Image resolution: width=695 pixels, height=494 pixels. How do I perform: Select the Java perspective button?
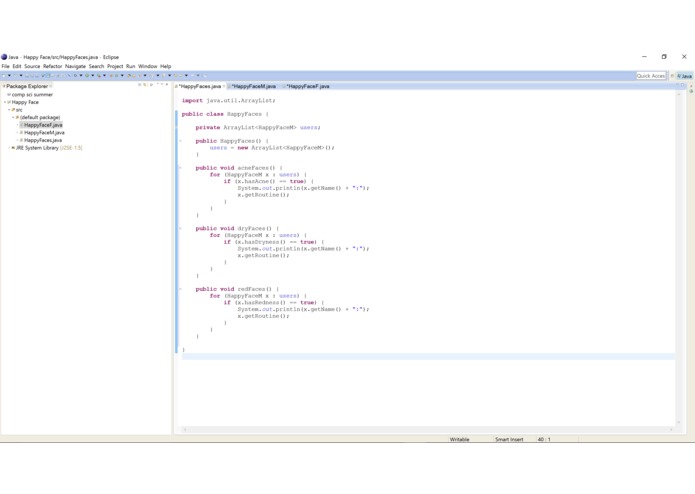685,76
